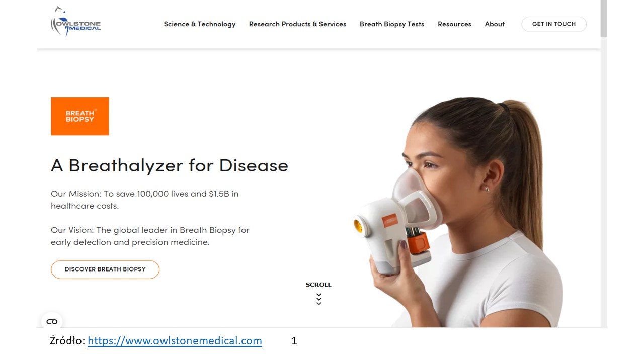The image size is (644, 362).
Task: Open the owlstonemedical.com source link
Action: 175,341
